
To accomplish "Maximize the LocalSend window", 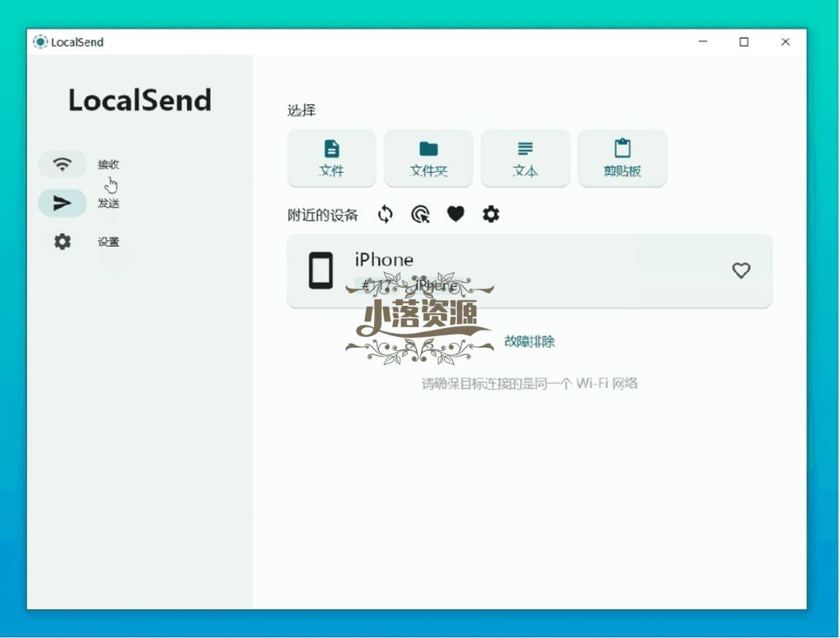I will click(x=744, y=42).
